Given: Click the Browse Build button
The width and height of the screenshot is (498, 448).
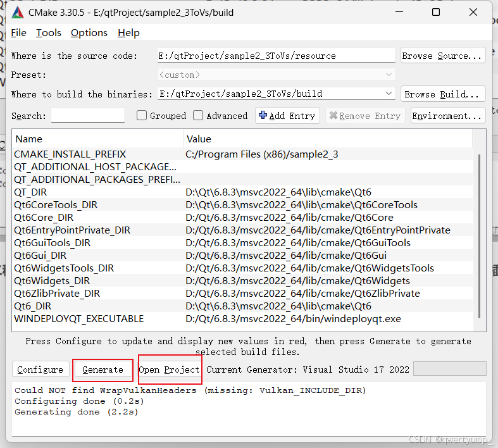Looking at the screenshot, I should [x=443, y=94].
